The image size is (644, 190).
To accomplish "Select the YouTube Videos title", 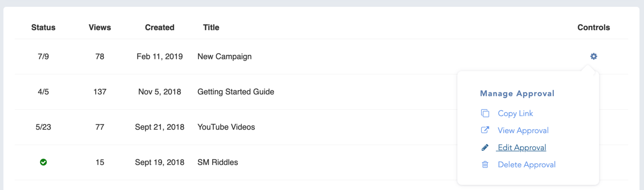I will pyautogui.click(x=226, y=127).
